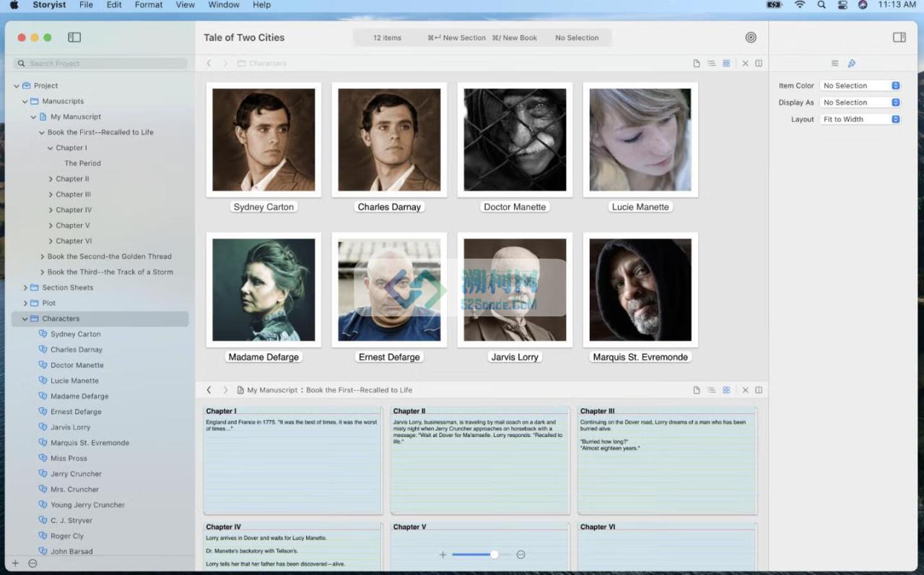924x575 pixels.
Task: Click the plus button at sidebar bottom
Action: tap(15, 563)
